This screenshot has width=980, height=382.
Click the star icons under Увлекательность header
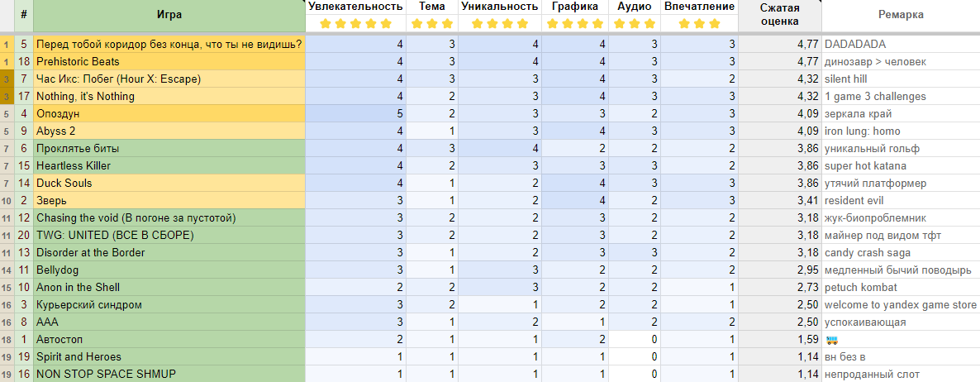[x=355, y=24]
